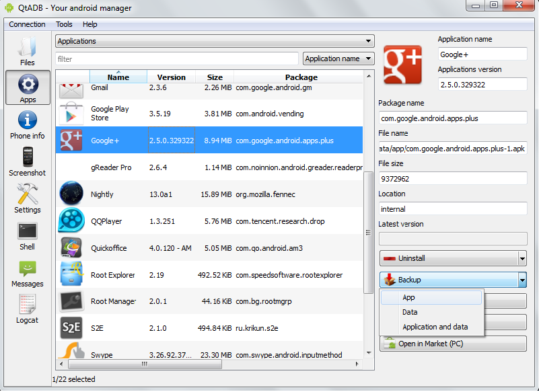Viewport: 539px width, 392px height.
Task: Collapse the Backup dropdown arrow
Action: (x=522, y=280)
